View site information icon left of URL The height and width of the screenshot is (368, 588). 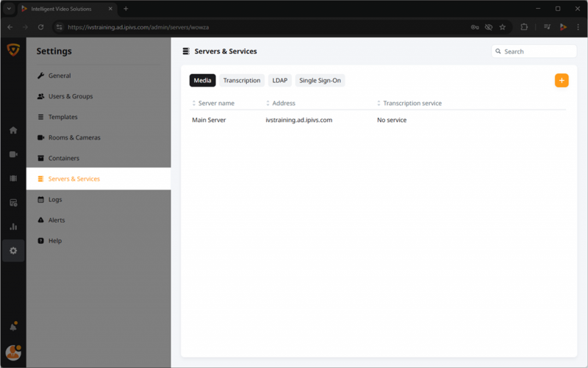click(59, 27)
